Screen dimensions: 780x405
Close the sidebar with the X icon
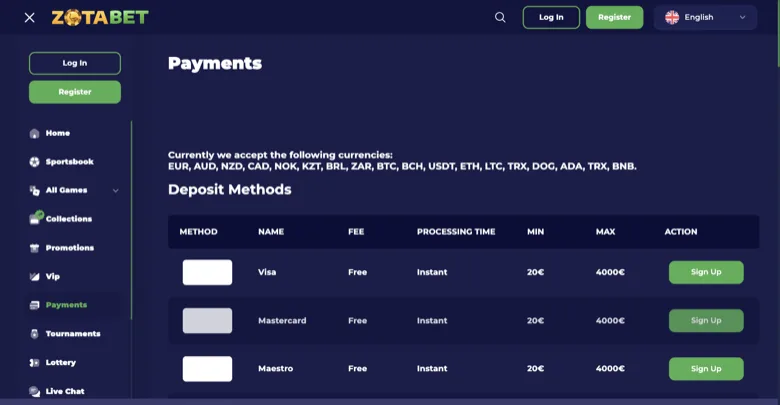(29, 17)
